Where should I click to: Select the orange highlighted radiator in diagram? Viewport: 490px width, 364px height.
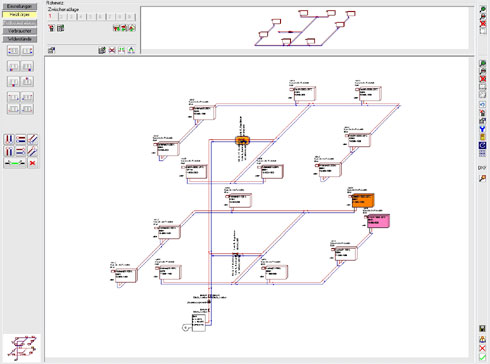(x=363, y=200)
